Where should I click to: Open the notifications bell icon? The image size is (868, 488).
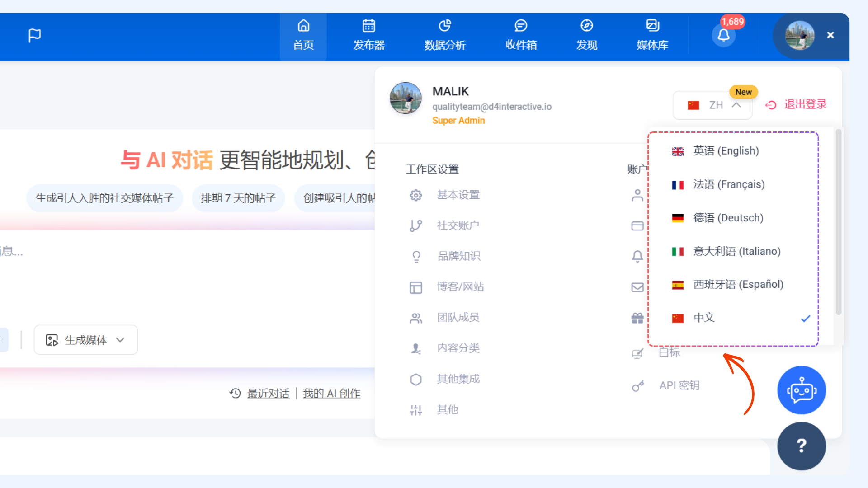pos(723,35)
